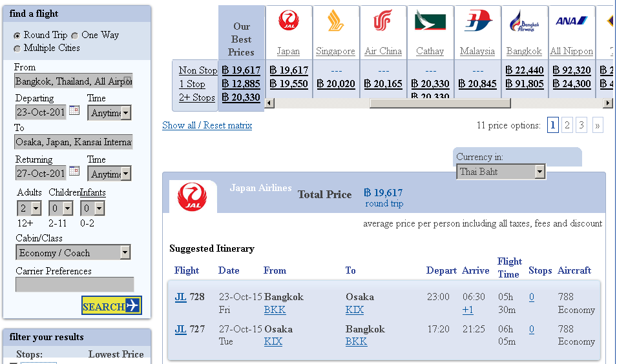617x364 pixels.
Task: Select the One Way option
Action: click(x=75, y=35)
